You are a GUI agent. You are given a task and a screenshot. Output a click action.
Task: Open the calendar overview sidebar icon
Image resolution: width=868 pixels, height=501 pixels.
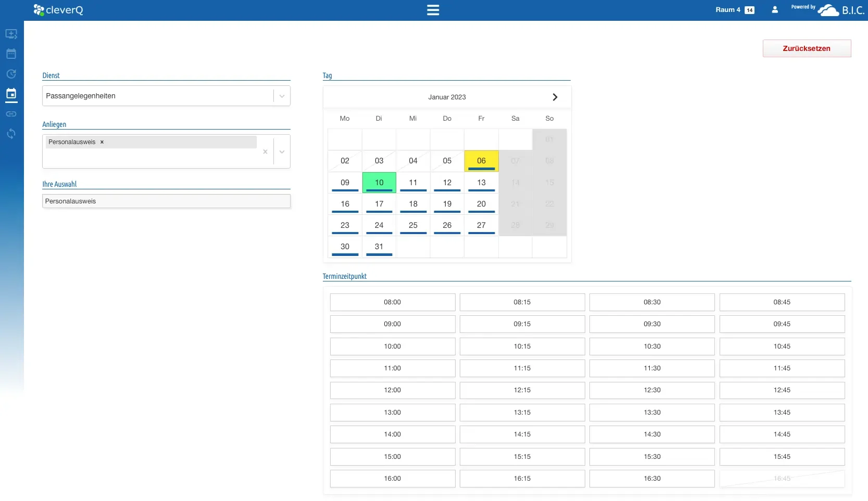click(11, 54)
